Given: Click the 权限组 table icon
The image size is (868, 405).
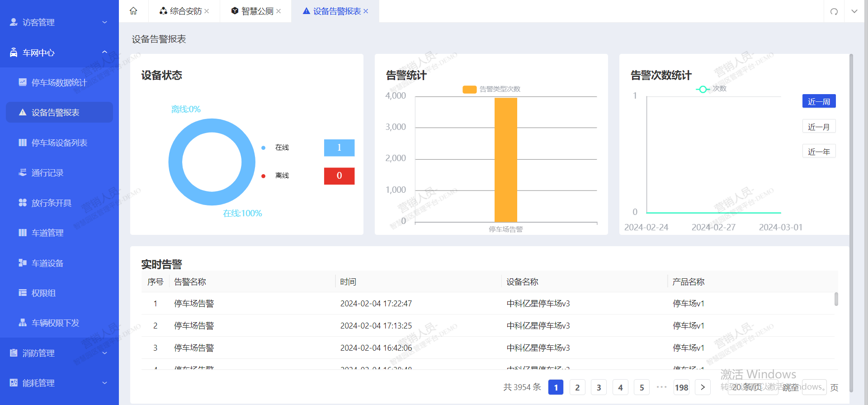Looking at the screenshot, I should pos(23,293).
